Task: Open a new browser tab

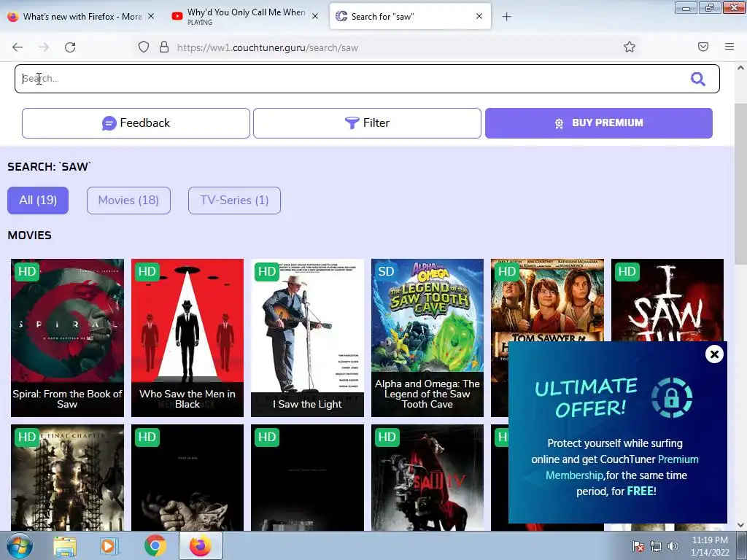Action: [x=506, y=17]
